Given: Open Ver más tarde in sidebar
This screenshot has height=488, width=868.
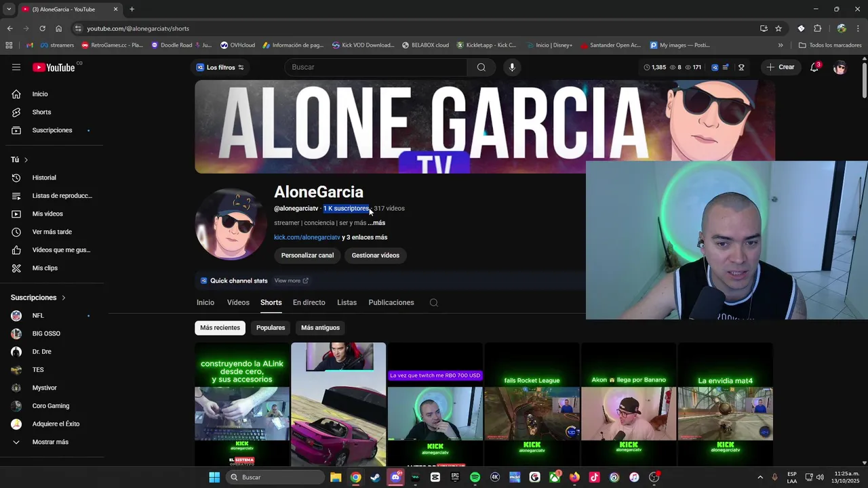Looking at the screenshot, I should coord(52,232).
